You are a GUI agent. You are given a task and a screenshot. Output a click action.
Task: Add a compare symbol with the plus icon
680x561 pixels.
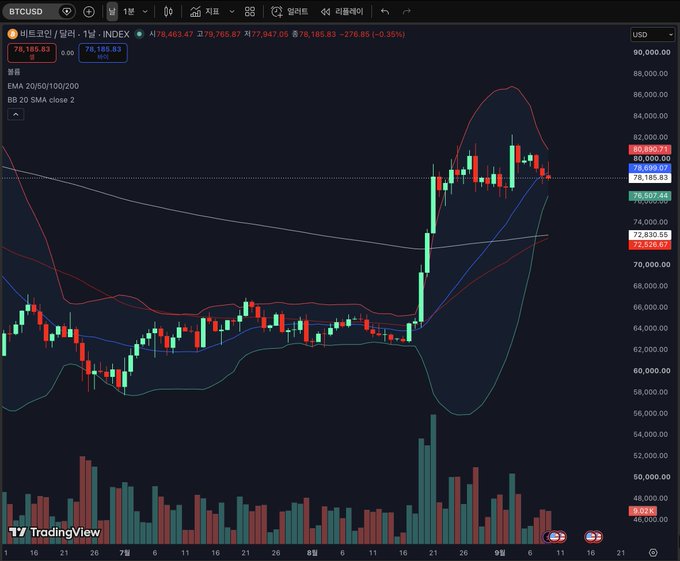pos(89,12)
